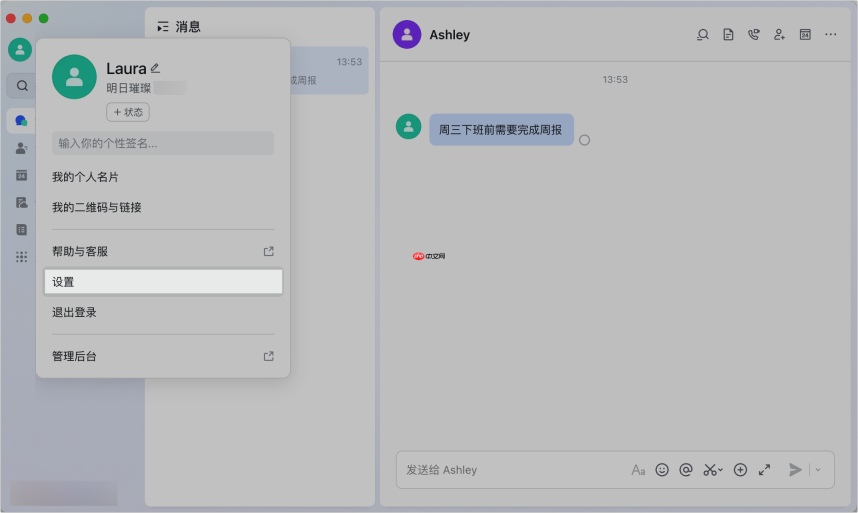Open the Messages chat bubble icon

(21, 120)
